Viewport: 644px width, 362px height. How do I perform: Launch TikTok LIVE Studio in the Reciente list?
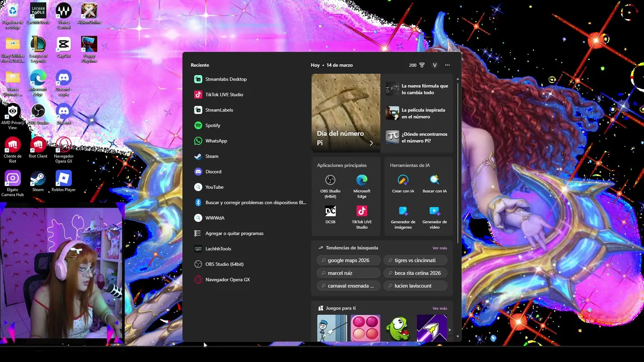pyautogui.click(x=249, y=95)
